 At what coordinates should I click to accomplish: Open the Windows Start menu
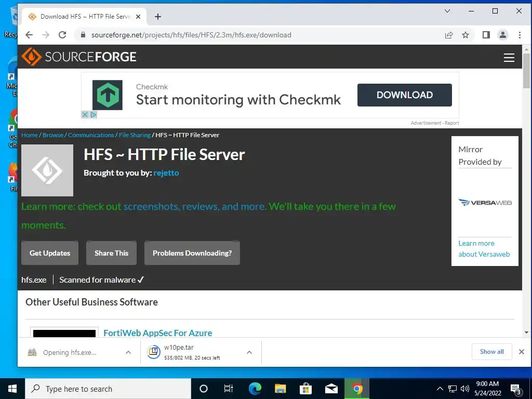click(x=12, y=389)
